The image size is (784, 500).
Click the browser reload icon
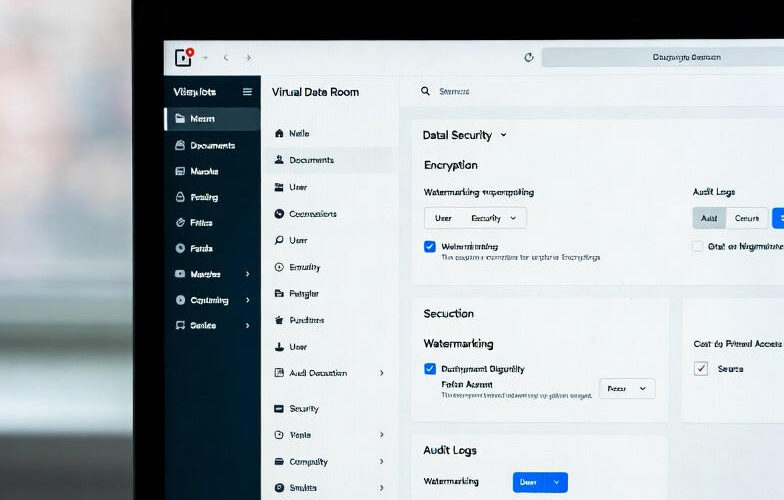529,58
